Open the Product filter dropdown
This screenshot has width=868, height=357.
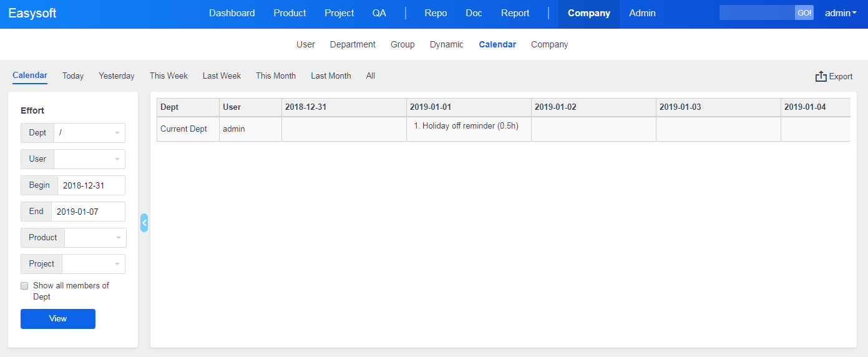coord(95,238)
